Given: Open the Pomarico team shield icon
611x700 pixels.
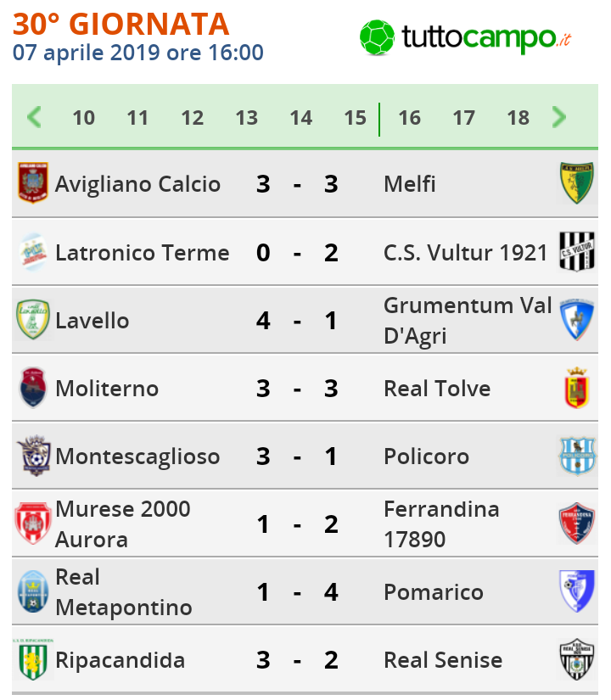Looking at the screenshot, I should coord(577,591).
